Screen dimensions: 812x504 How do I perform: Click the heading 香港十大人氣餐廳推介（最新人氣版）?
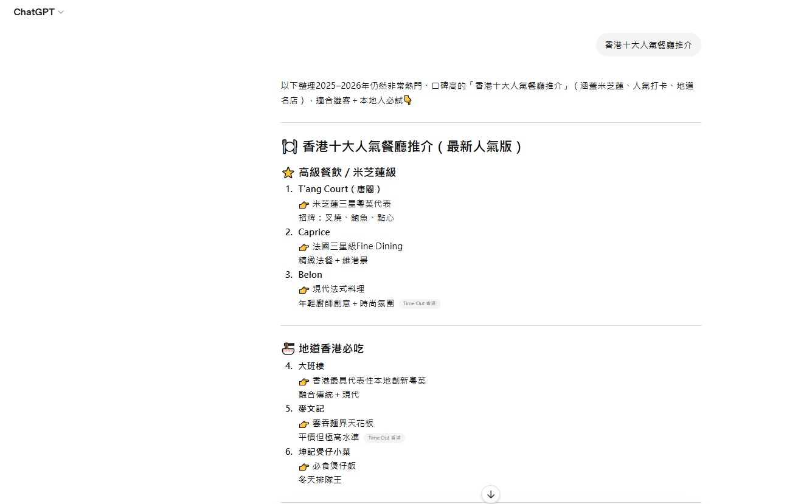coord(412,147)
